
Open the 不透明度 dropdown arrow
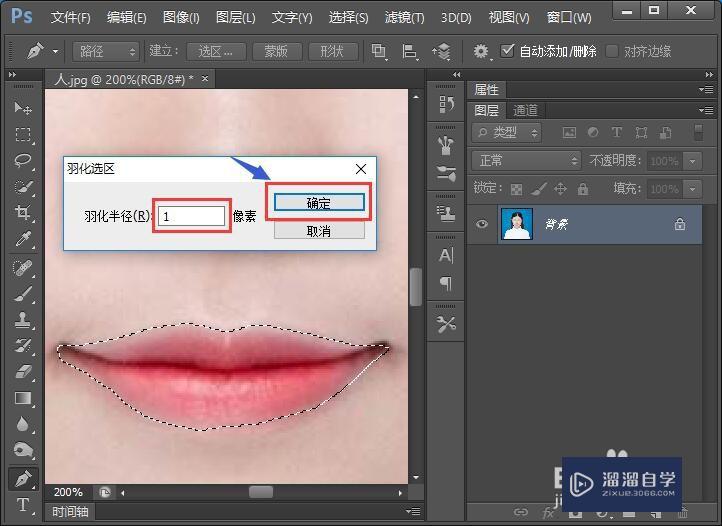tap(692, 161)
